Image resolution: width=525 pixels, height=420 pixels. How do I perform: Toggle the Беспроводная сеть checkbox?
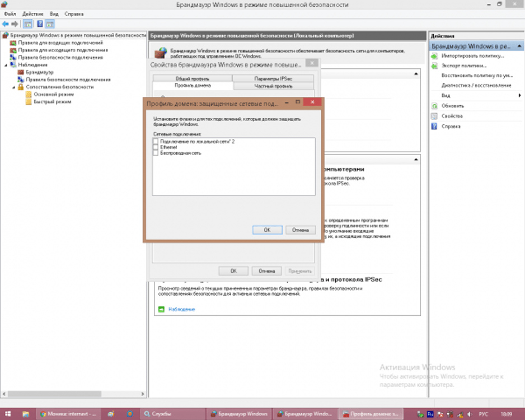pos(156,153)
